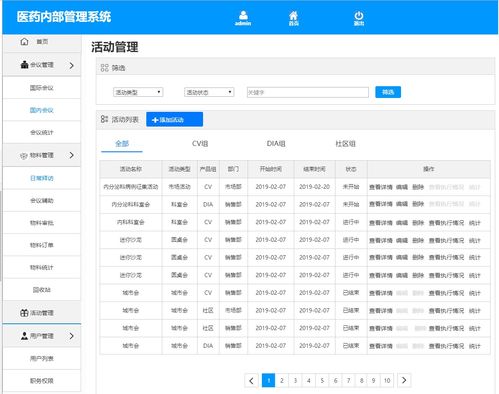
Task: Select the 物料管理 sidebar icon
Action: (23, 155)
